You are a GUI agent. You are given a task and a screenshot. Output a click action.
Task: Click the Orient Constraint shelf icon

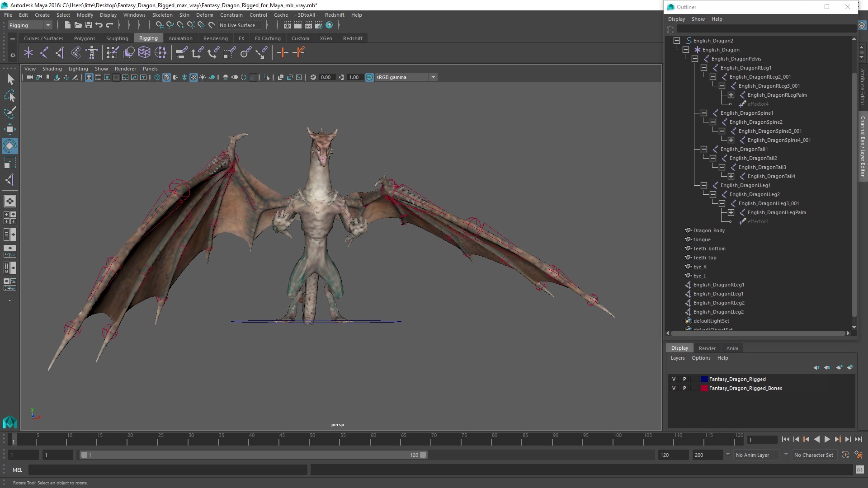213,53
